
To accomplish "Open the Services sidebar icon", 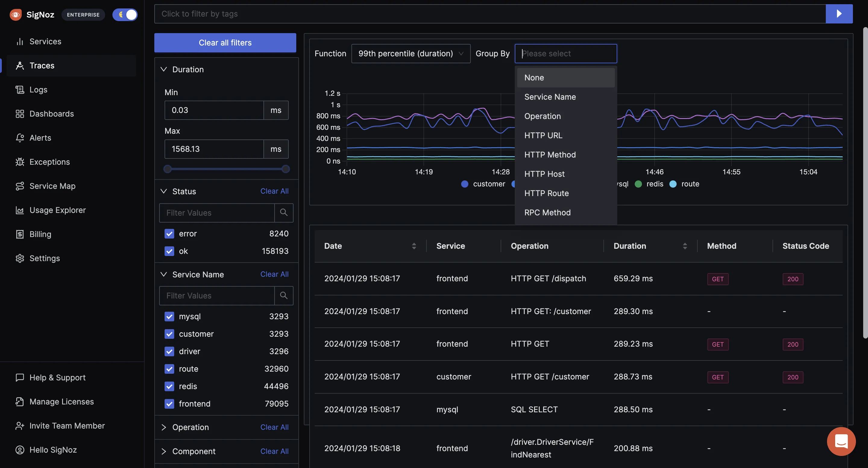I will 20,42.
